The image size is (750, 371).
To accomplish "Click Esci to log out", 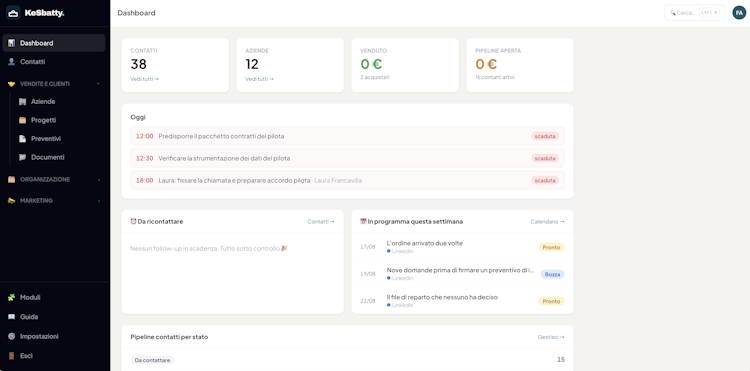I will [54, 356].
